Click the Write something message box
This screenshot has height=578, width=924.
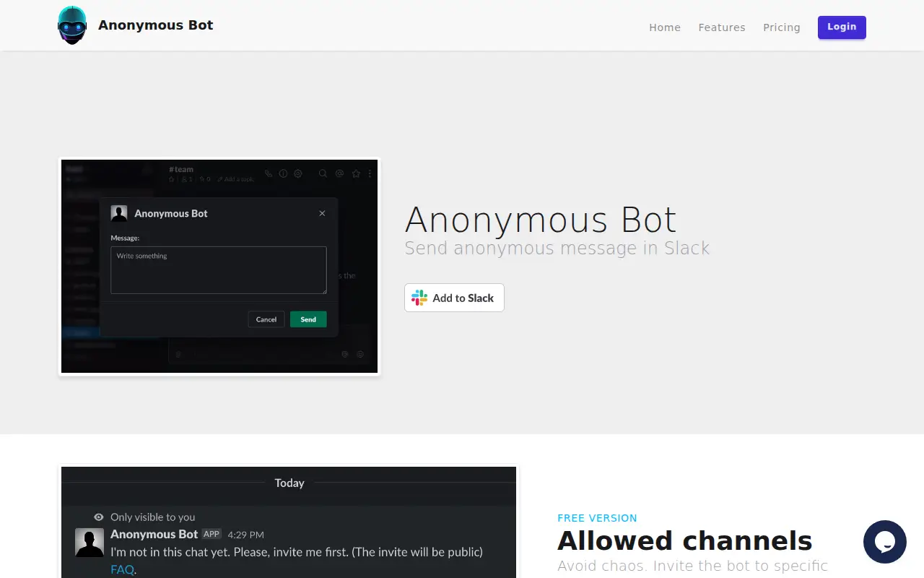219,270
